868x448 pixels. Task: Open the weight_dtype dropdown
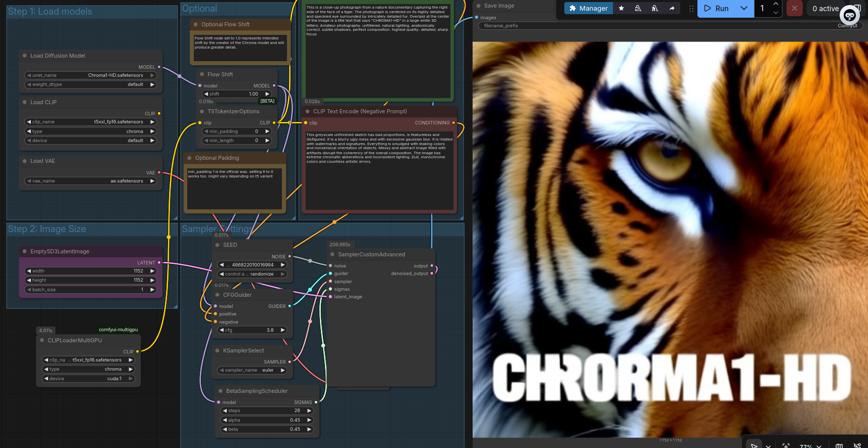tap(91, 84)
